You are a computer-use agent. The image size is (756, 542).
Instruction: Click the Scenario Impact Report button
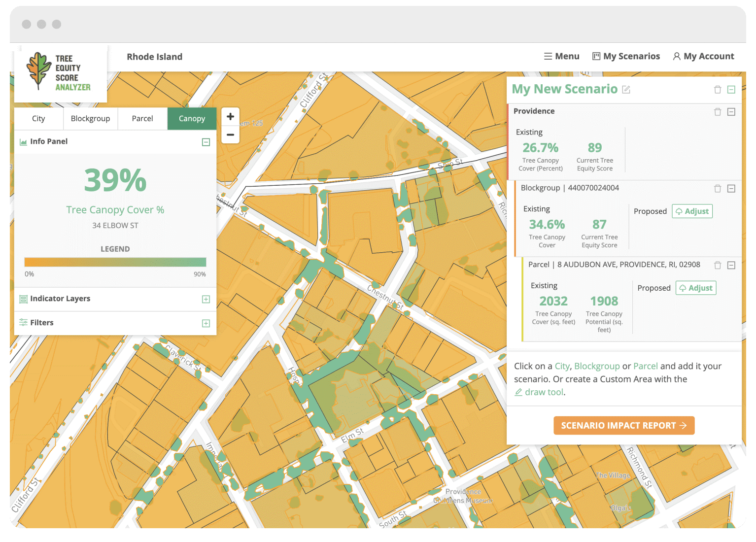[x=624, y=425]
